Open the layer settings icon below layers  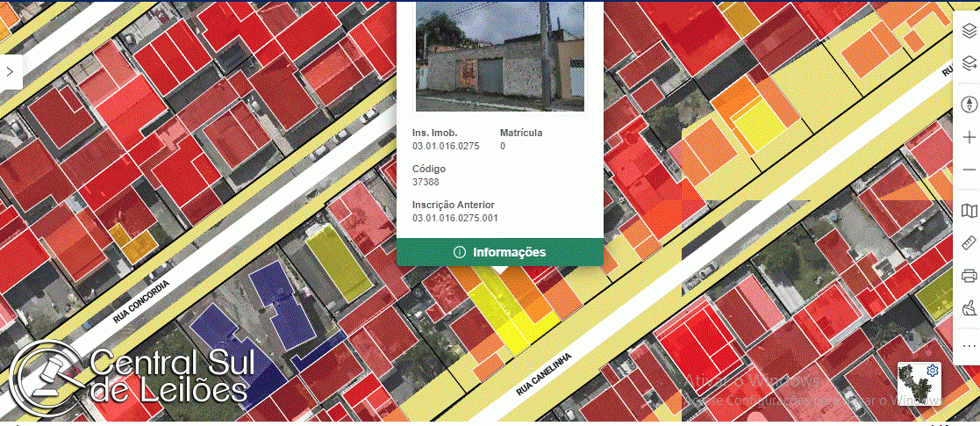point(969,63)
